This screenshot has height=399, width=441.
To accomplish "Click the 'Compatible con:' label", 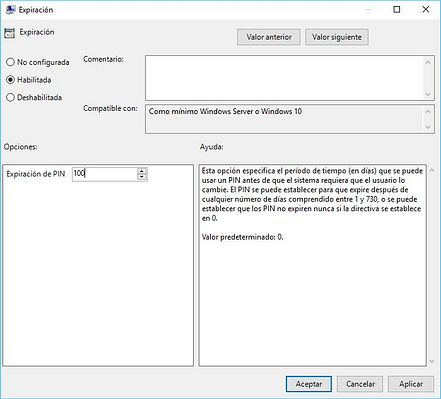I will 110,108.
